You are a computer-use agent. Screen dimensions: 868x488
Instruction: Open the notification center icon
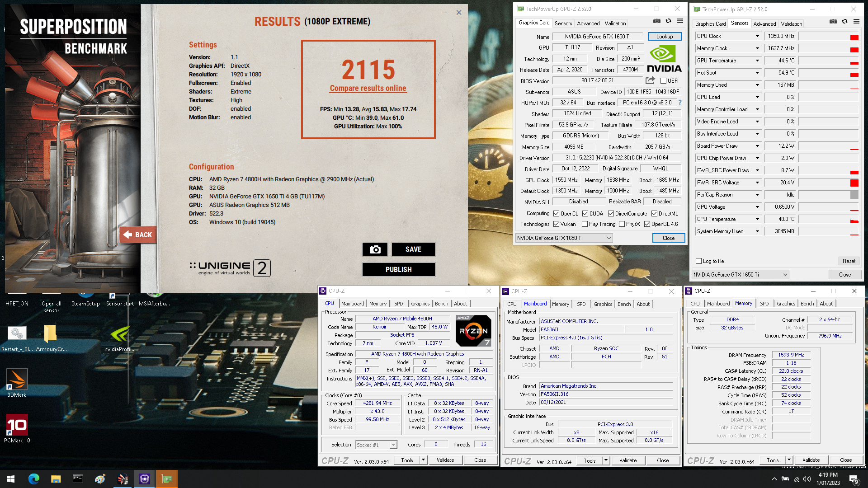click(x=854, y=479)
